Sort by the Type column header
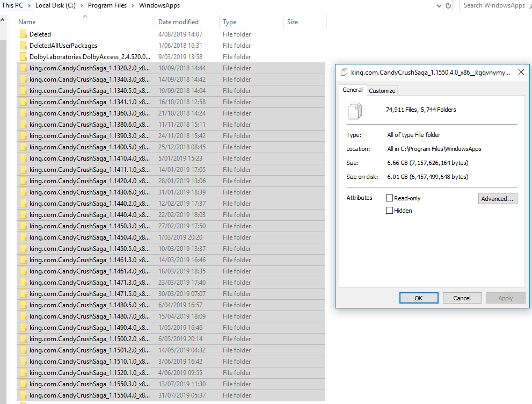532x404 pixels. pos(251,21)
